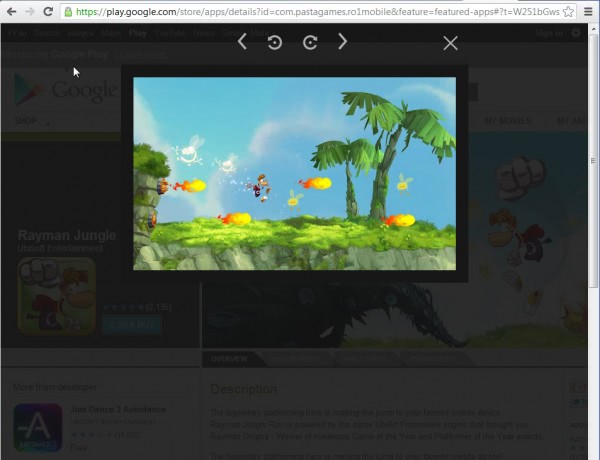Click the Description heading

pyautogui.click(x=243, y=389)
